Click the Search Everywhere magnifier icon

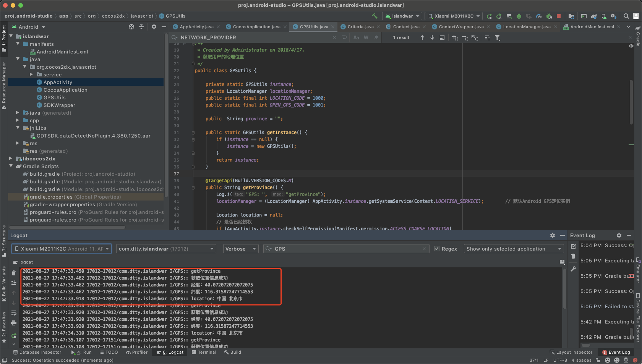click(626, 16)
